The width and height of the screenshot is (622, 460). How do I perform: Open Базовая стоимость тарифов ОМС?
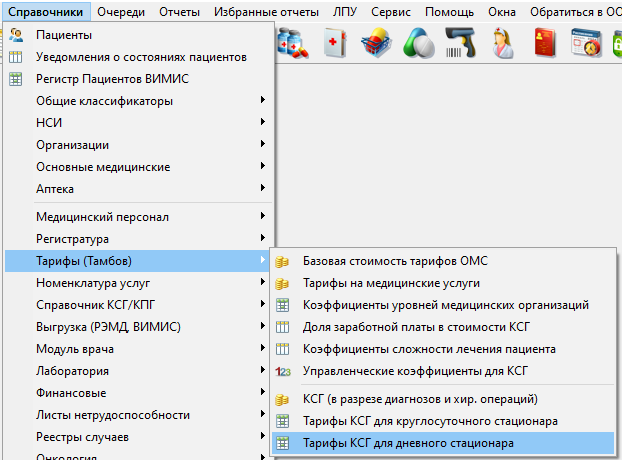(395, 261)
